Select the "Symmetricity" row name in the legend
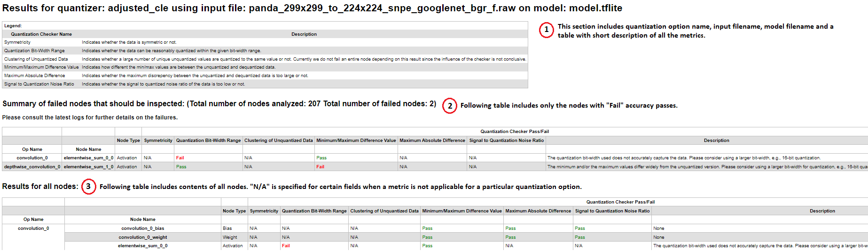Image resolution: width=868 pixels, height=251 pixels. (x=17, y=42)
